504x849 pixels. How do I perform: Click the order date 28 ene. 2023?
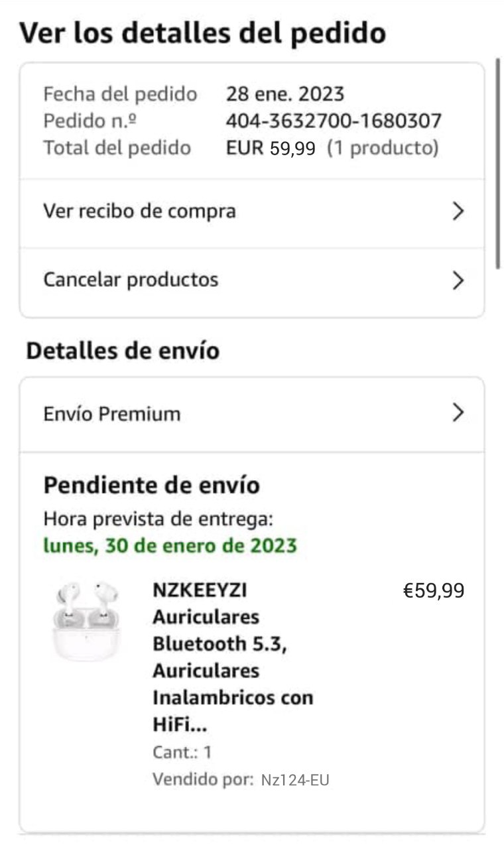click(x=285, y=94)
